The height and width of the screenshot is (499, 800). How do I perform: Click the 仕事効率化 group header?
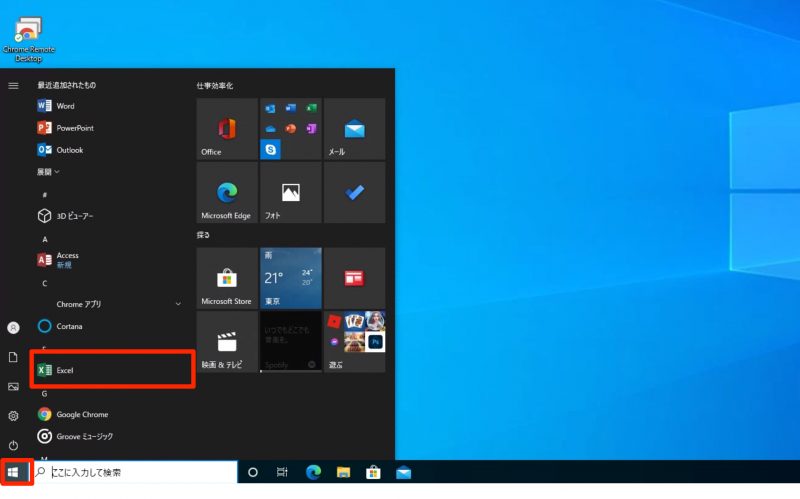[x=215, y=86]
